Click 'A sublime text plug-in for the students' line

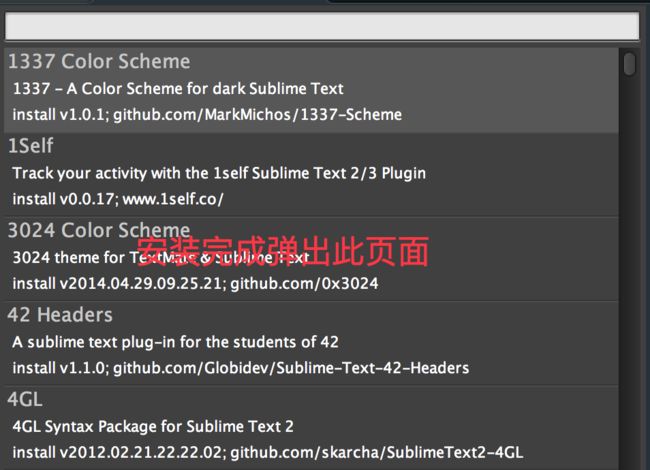pyautogui.click(x=175, y=342)
